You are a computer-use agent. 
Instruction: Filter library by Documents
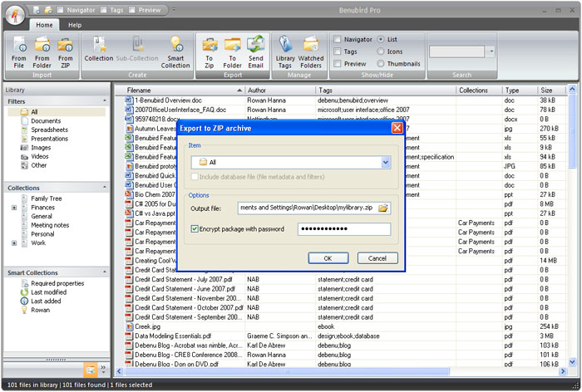click(46, 121)
